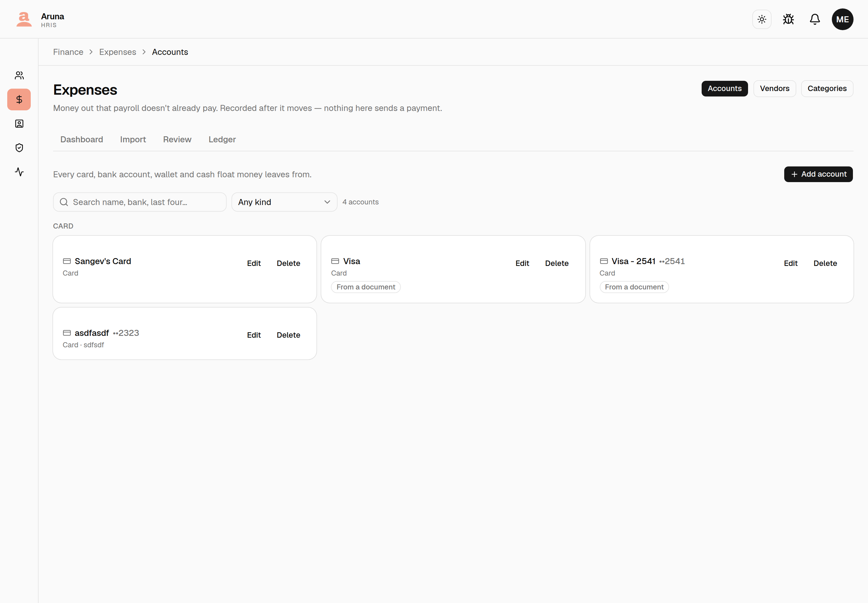The image size is (868, 603).
Task: Open the People section in sidebar
Action: point(19,76)
